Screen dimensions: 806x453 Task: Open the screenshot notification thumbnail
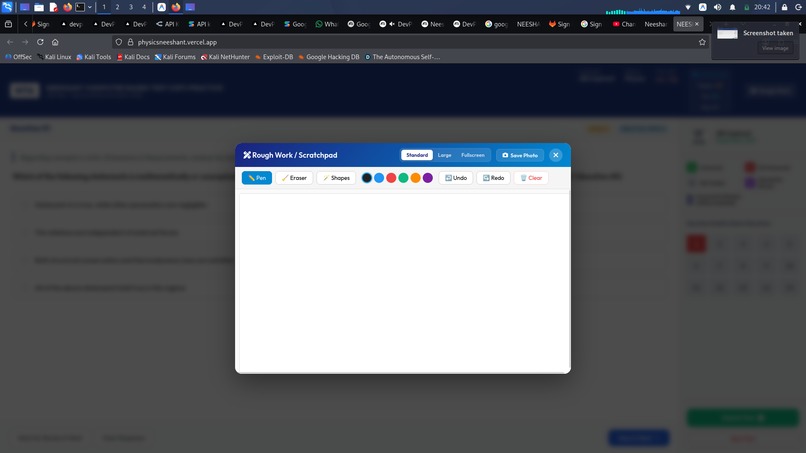[x=727, y=34]
